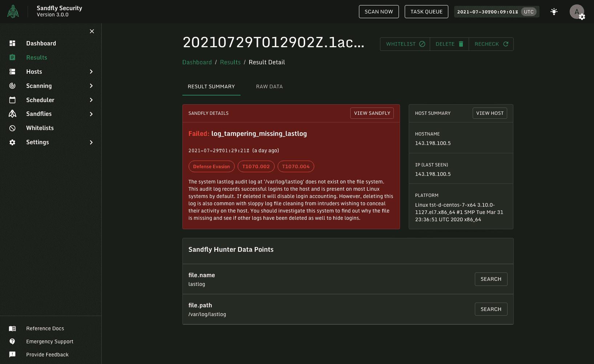Image resolution: width=594 pixels, height=364 pixels.
Task: Click the Sandflies insect icon
Action: pyautogui.click(x=12, y=114)
